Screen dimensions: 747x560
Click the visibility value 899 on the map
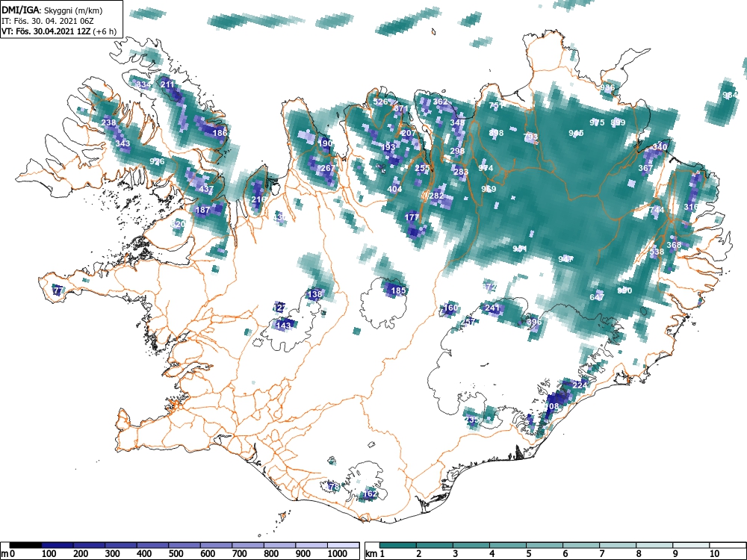pos(618,122)
